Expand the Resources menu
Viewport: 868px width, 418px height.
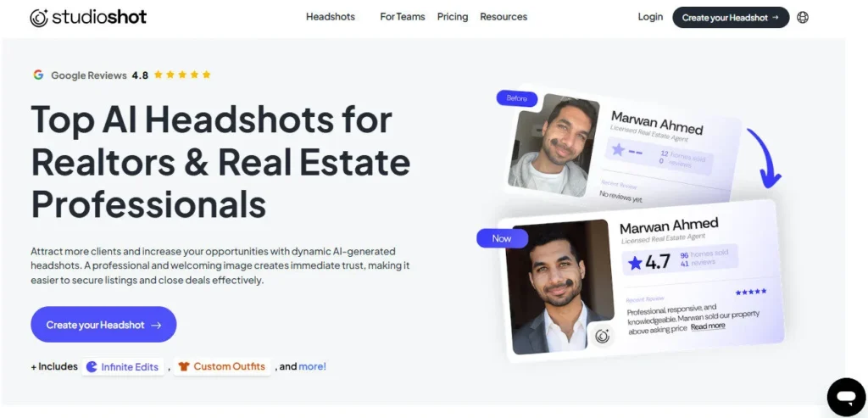click(504, 17)
